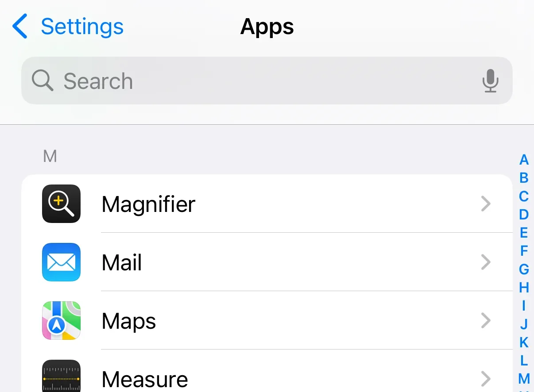The width and height of the screenshot is (534, 392).
Task: Select the Maps app icon
Action: pos(61,321)
